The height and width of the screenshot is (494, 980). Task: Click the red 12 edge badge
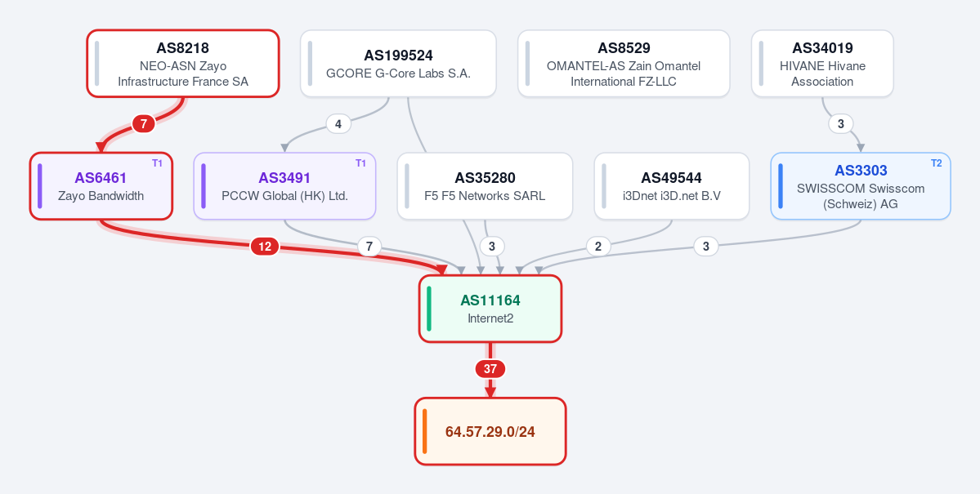265,247
